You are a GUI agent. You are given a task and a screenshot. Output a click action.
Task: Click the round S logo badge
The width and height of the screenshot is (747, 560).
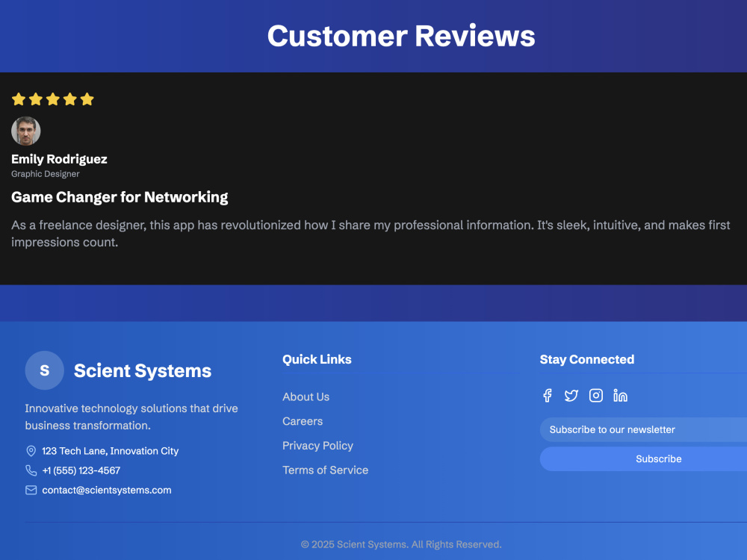coord(44,370)
